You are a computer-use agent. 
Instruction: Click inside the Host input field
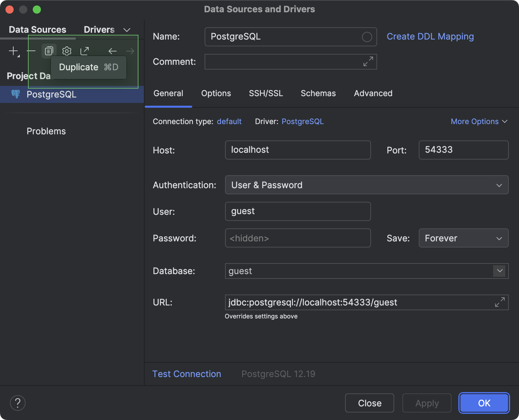pyautogui.click(x=298, y=150)
